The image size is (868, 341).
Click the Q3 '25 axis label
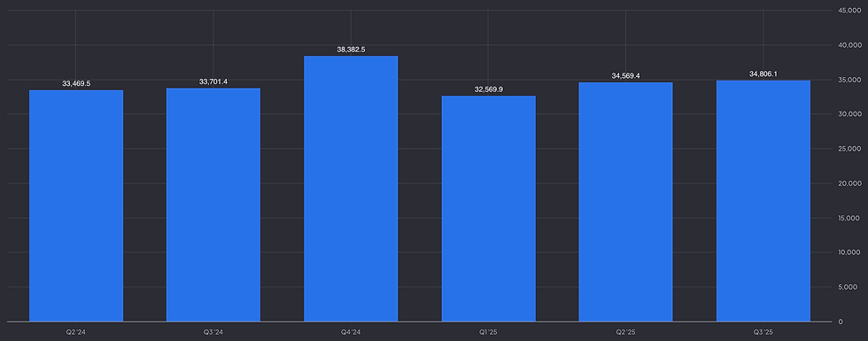pyautogui.click(x=763, y=332)
